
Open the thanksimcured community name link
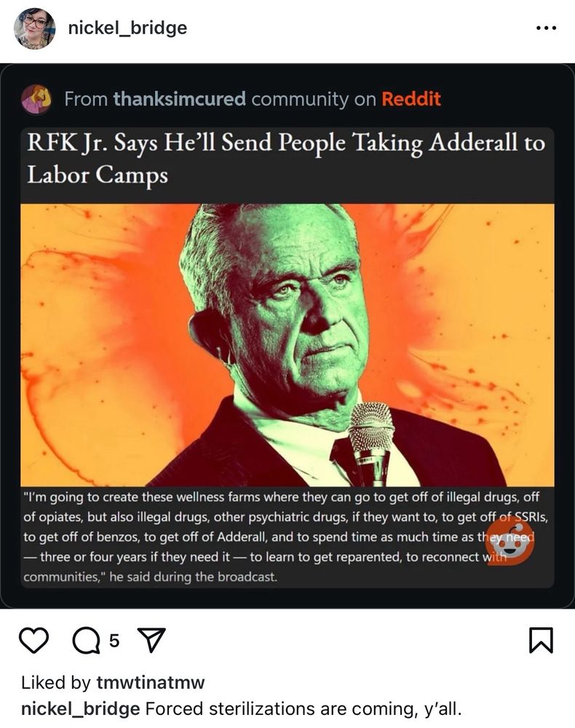[180, 99]
